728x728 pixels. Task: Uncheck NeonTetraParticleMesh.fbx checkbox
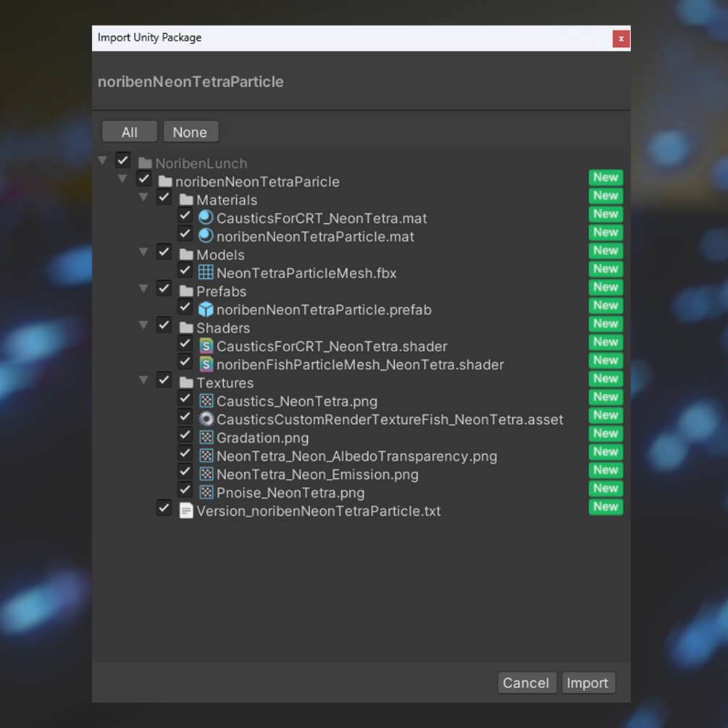[x=185, y=270]
